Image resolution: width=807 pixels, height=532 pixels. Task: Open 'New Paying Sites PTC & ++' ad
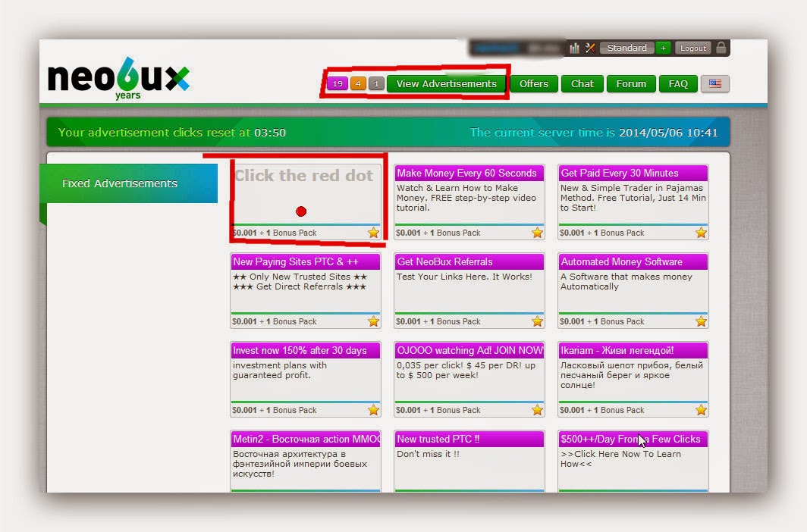(305, 262)
